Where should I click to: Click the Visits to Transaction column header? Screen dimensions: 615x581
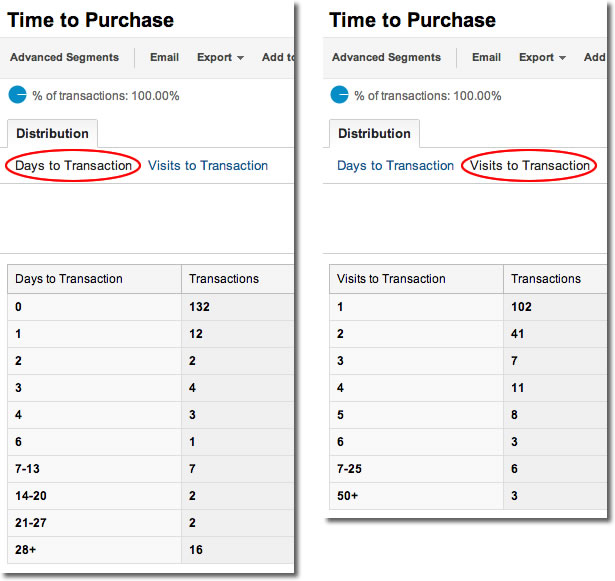click(391, 279)
